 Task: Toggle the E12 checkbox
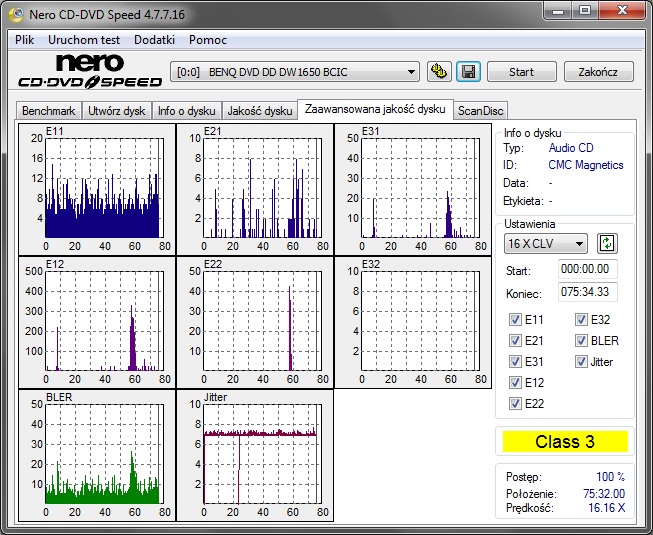coord(515,382)
